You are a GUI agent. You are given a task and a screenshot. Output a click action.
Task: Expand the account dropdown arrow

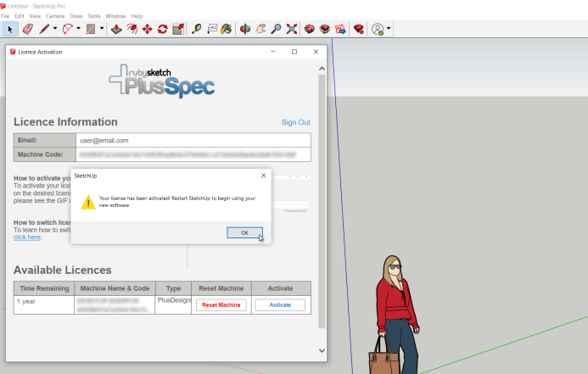(x=389, y=29)
